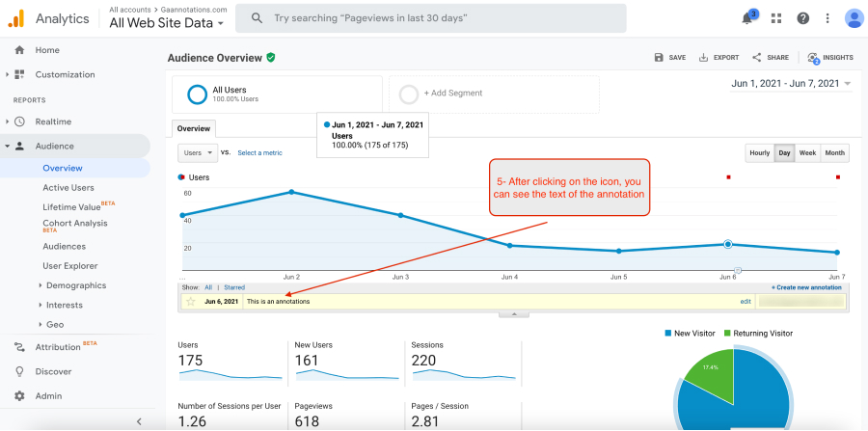This screenshot has width=868, height=431.
Task: Click the Share icon
Action: (x=757, y=58)
